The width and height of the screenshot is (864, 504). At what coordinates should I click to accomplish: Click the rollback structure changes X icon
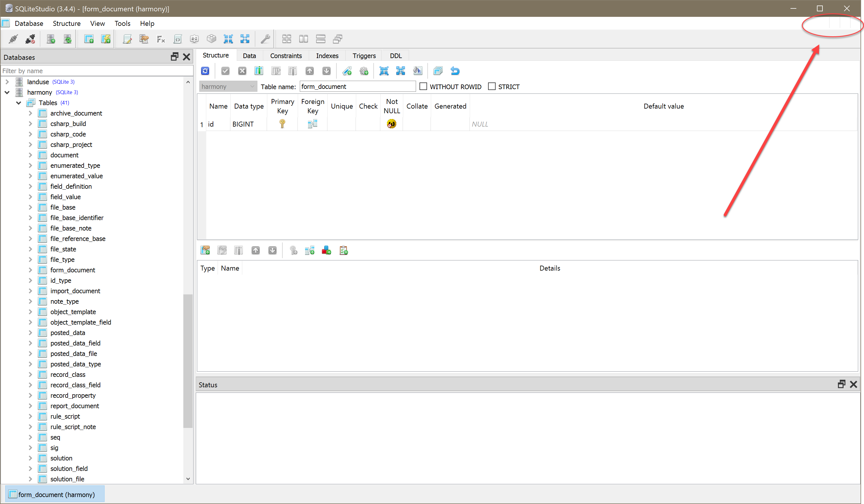(x=242, y=71)
